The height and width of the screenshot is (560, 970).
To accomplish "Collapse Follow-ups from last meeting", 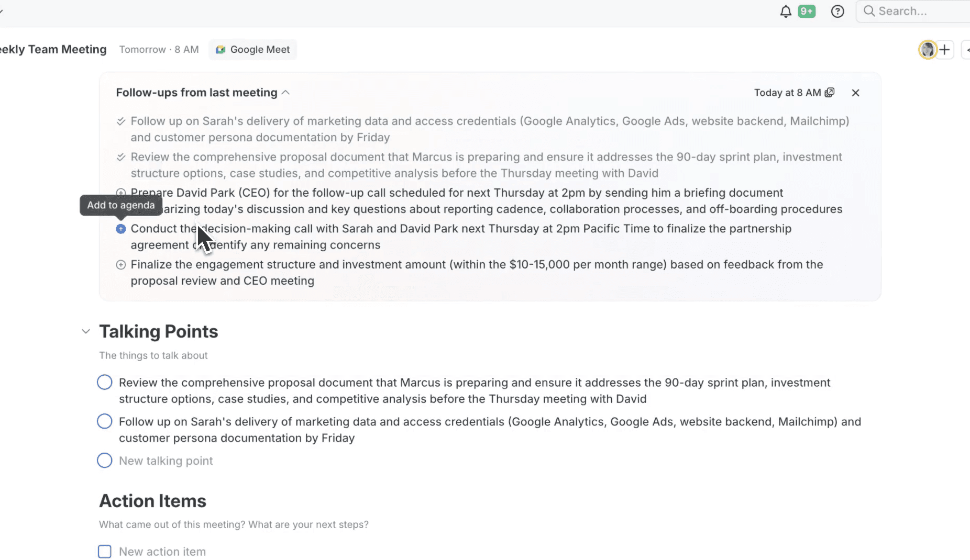I will coord(285,93).
